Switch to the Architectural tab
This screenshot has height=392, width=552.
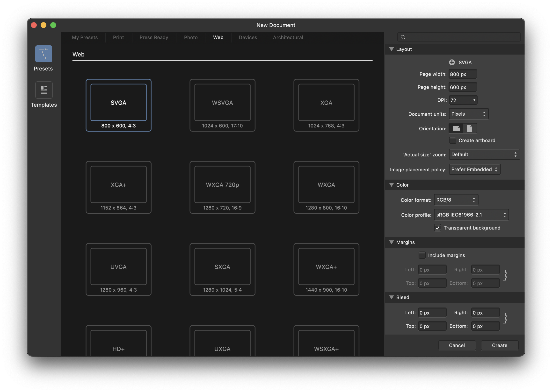[x=288, y=37]
